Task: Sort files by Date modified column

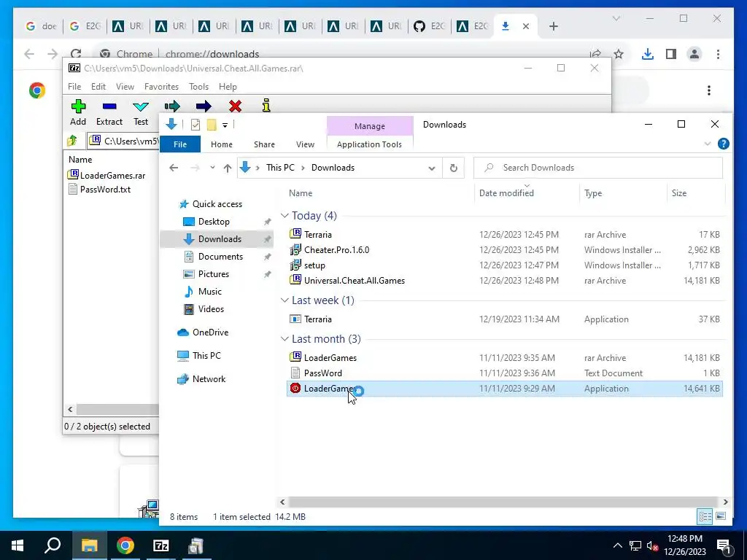Action: coord(506,192)
